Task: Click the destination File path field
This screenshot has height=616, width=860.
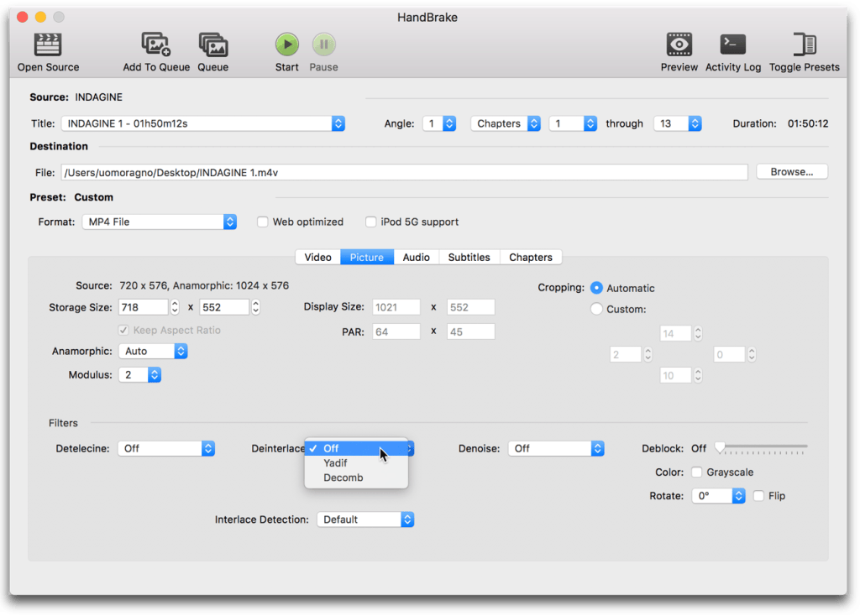Action: [404, 173]
